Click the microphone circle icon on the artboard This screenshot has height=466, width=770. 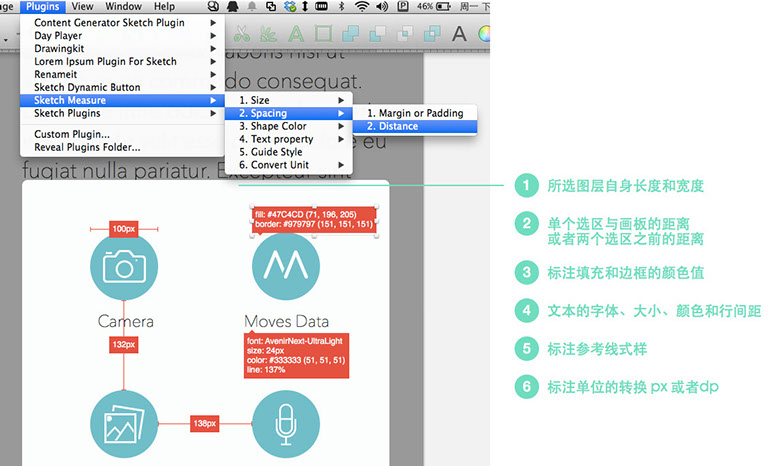285,424
